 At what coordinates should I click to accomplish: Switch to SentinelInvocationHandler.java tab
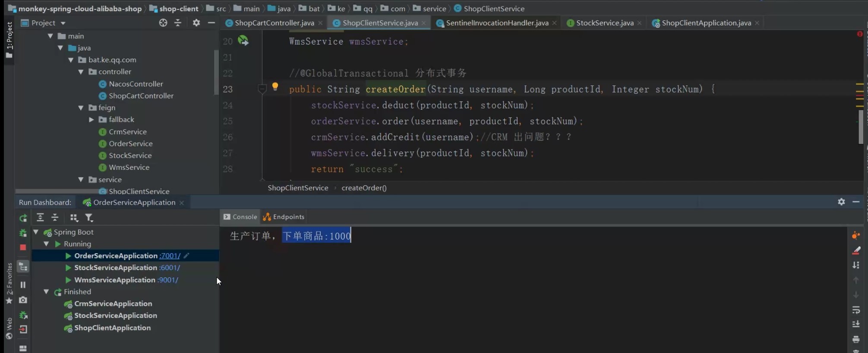click(x=497, y=23)
